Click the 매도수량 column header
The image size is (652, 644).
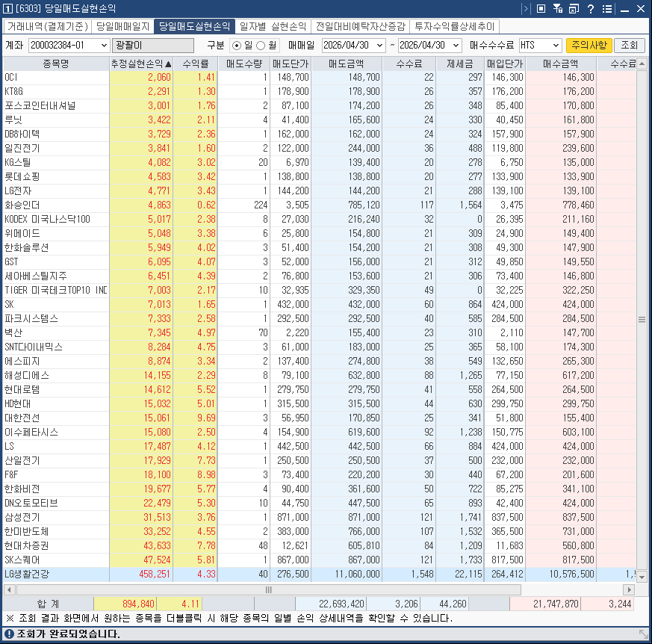[x=244, y=64]
